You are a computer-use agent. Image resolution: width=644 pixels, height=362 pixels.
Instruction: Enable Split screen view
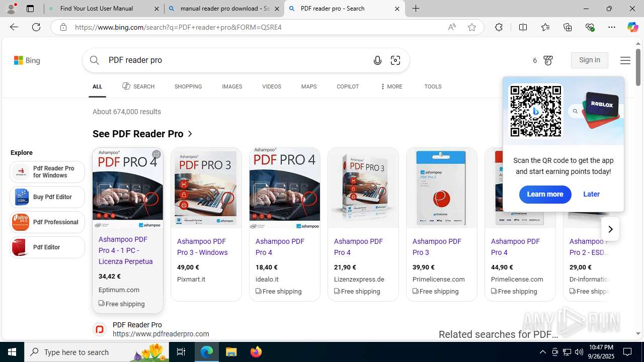pyautogui.click(x=523, y=27)
